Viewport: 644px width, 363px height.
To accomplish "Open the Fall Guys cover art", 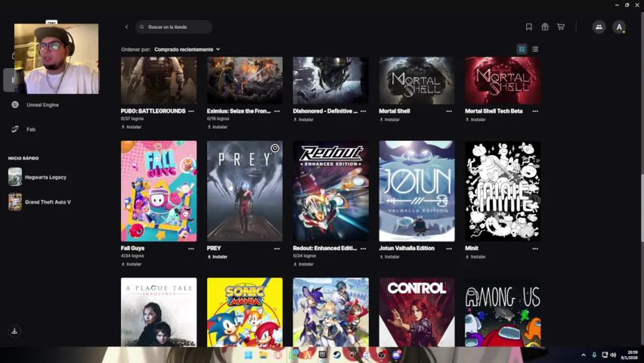I will pyautogui.click(x=159, y=191).
